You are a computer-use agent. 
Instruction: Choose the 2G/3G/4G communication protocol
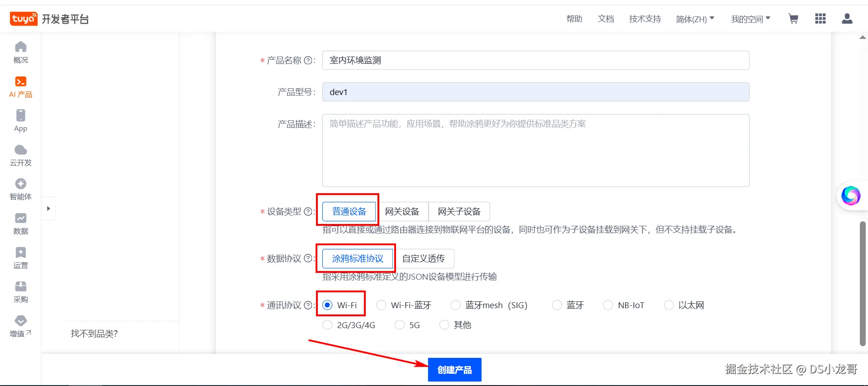tap(349, 325)
